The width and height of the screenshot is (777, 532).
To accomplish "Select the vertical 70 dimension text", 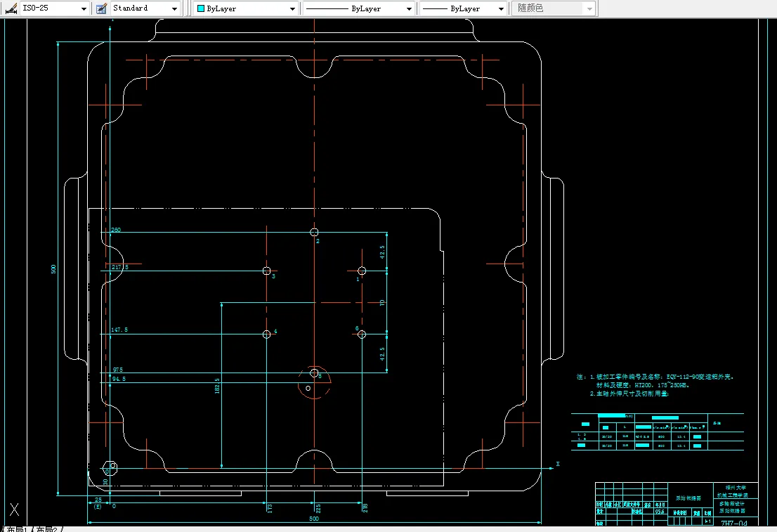I will click(x=382, y=302).
